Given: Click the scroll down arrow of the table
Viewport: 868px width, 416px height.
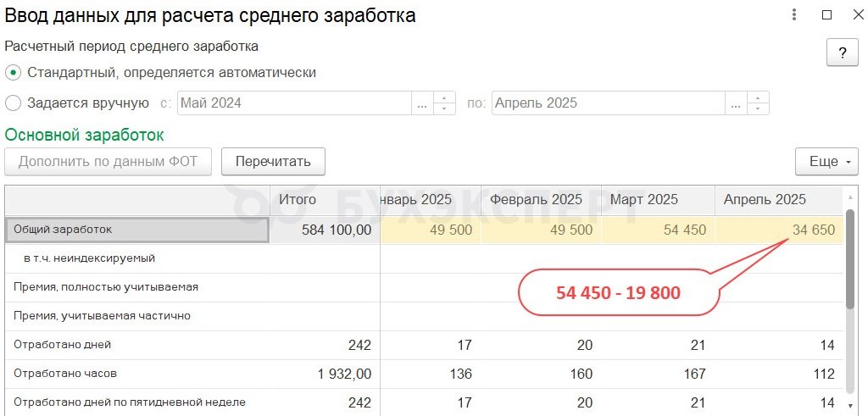Looking at the screenshot, I should (851, 405).
